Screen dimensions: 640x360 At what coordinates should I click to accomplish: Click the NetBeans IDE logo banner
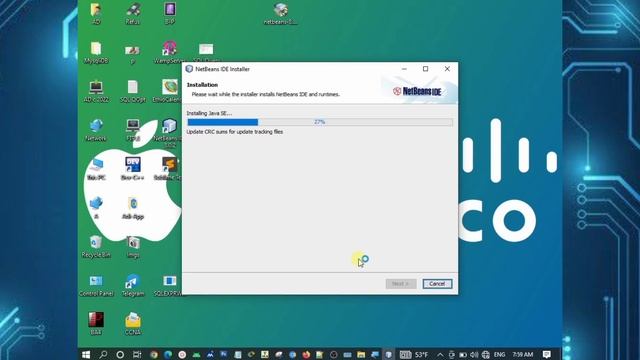point(418,91)
